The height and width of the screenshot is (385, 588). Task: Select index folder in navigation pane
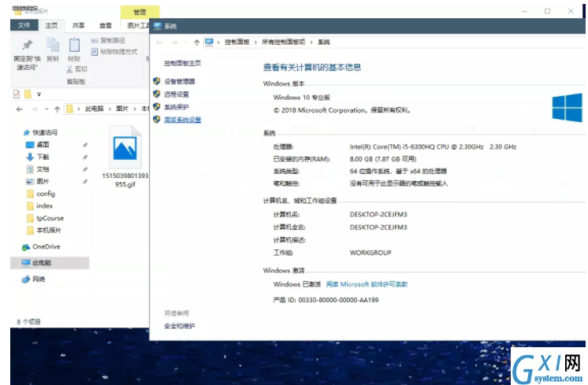click(x=45, y=206)
